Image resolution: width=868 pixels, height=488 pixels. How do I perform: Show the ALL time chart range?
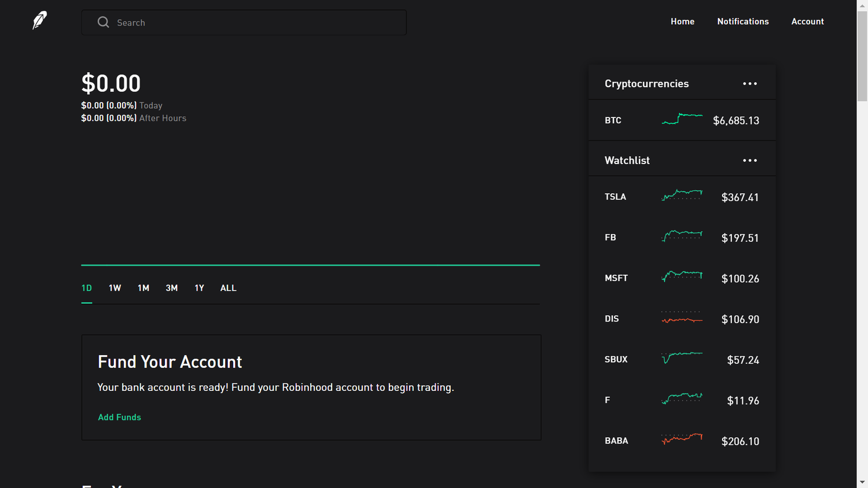[x=229, y=288]
